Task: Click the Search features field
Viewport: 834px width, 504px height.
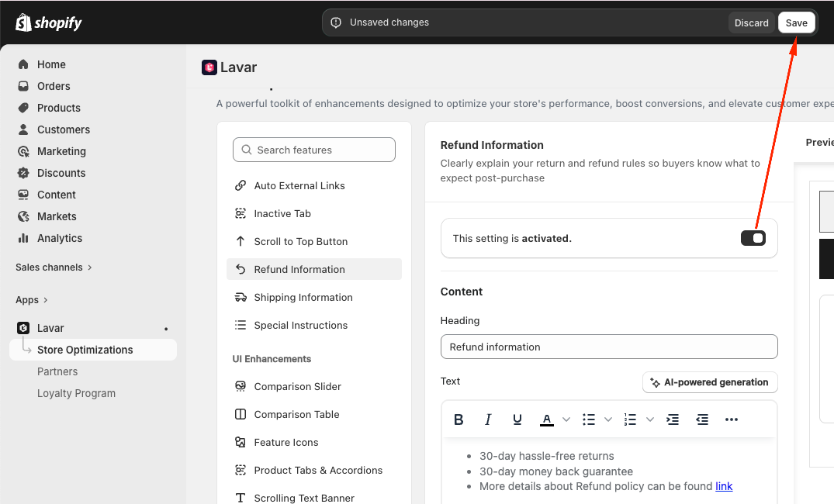Action: click(313, 150)
